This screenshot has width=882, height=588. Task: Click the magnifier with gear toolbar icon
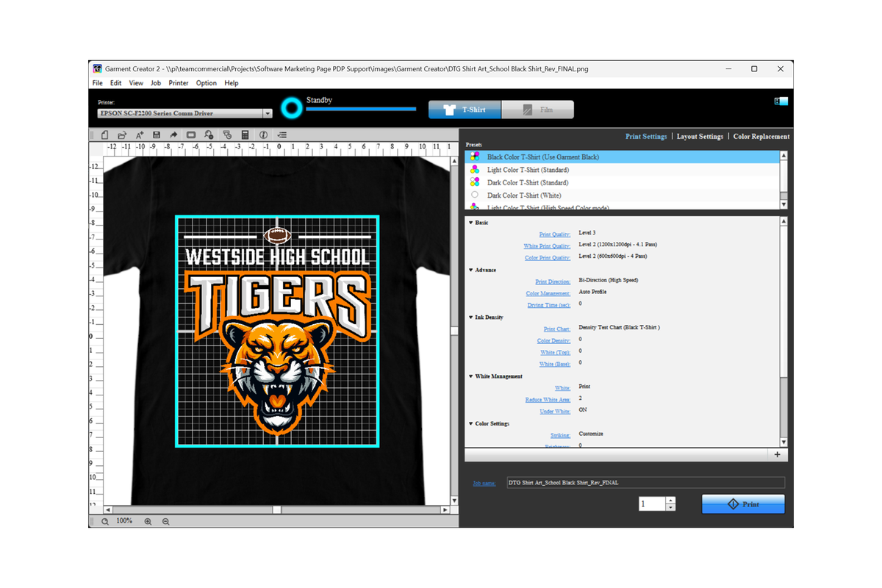point(209,135)
